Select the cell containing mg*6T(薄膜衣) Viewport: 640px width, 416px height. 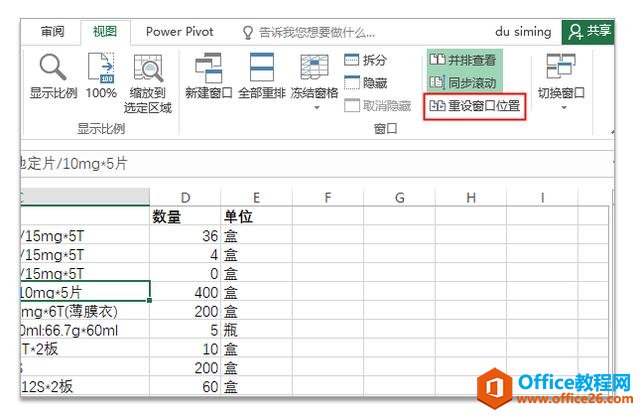tap(85, 311)
